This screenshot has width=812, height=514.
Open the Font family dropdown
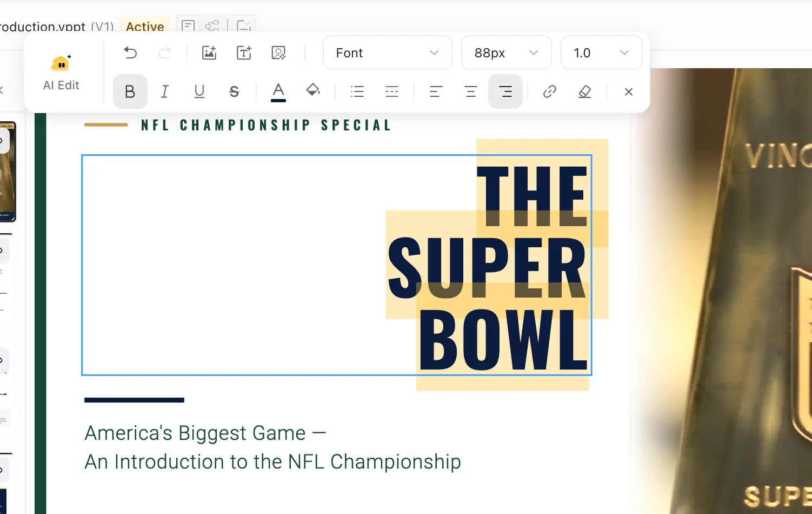388,52
